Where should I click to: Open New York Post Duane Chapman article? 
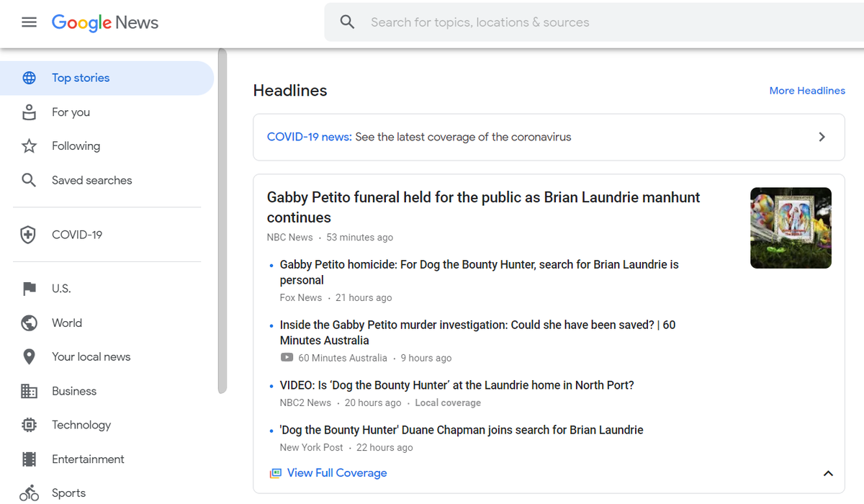[462, 430]
